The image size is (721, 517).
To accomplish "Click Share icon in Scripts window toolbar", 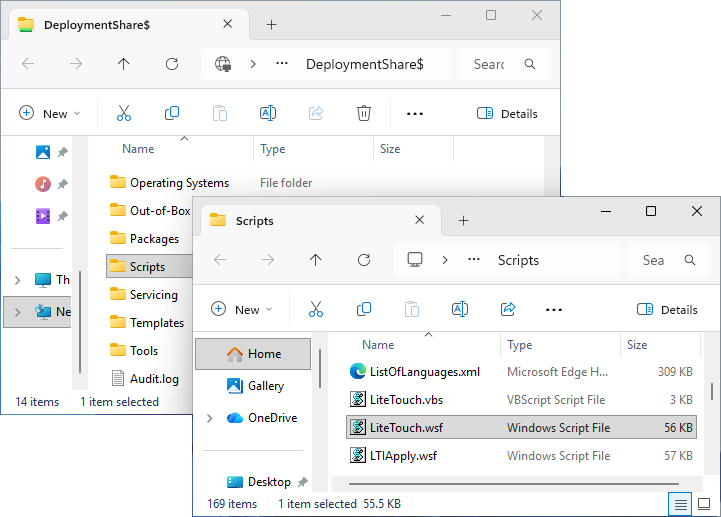I will click(x=508, y=309).
